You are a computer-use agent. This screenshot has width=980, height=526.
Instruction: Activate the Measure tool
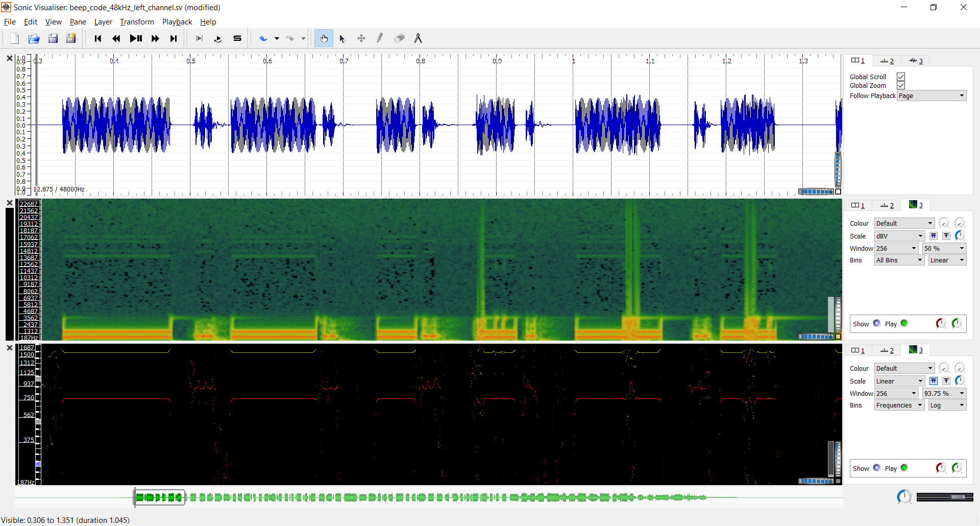(418, 38)
